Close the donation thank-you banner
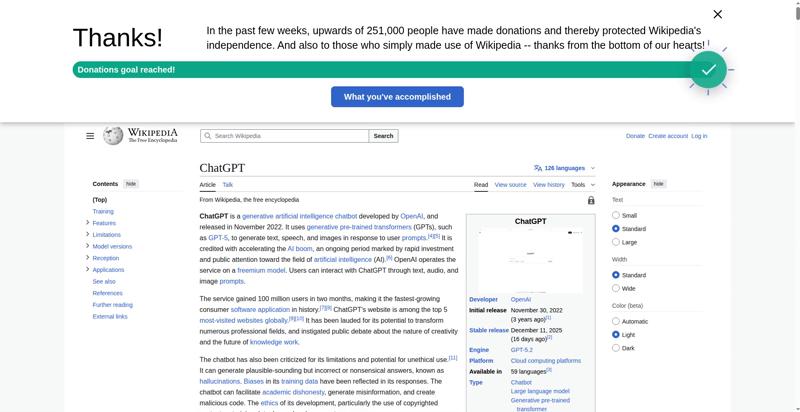 click(x=717, y=14)
